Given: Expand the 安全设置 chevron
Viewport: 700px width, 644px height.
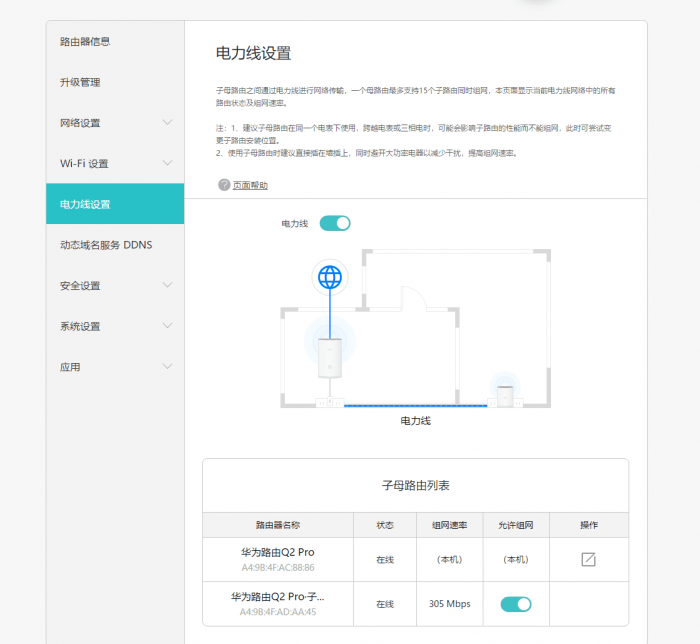Looking at the screenshot, I should [x=167, y=286].
